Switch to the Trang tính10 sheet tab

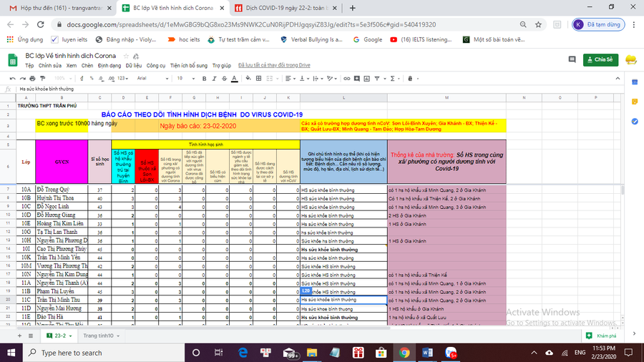pos(99,336)
